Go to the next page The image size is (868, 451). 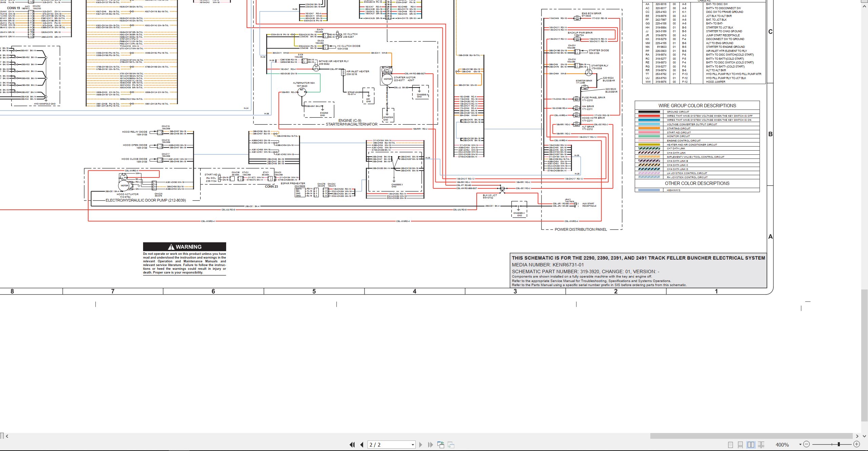pos(421,445)
